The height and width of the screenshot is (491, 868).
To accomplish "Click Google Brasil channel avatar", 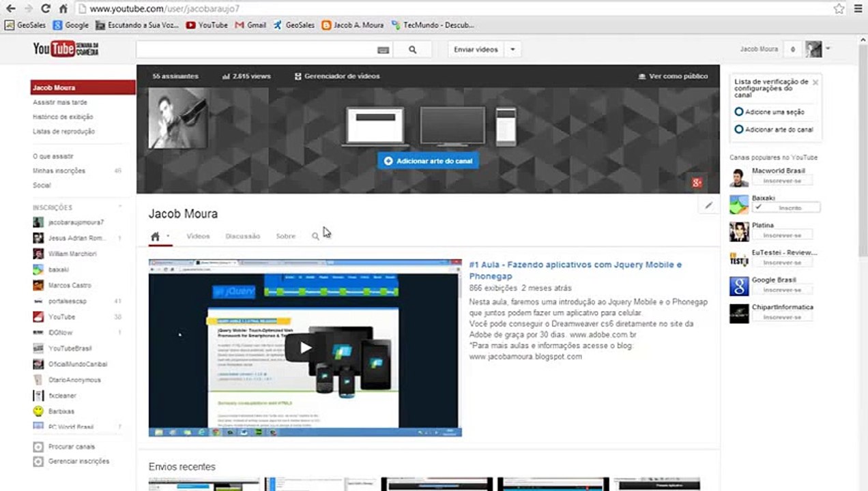I will [739, 286].
